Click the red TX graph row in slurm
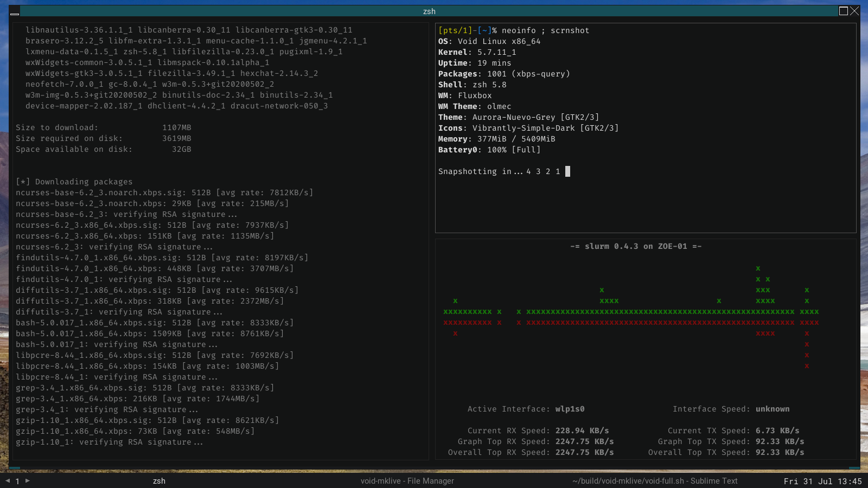868x488 pixels. coord(631,322)
